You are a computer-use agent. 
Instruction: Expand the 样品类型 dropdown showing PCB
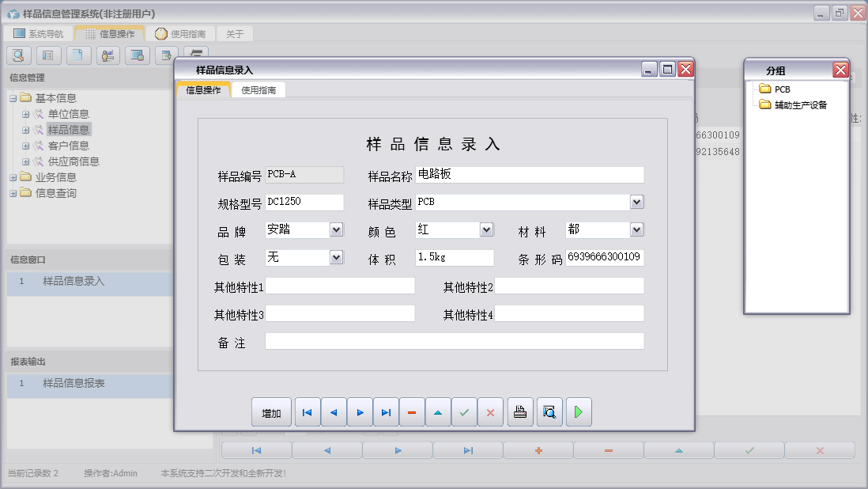636,202
